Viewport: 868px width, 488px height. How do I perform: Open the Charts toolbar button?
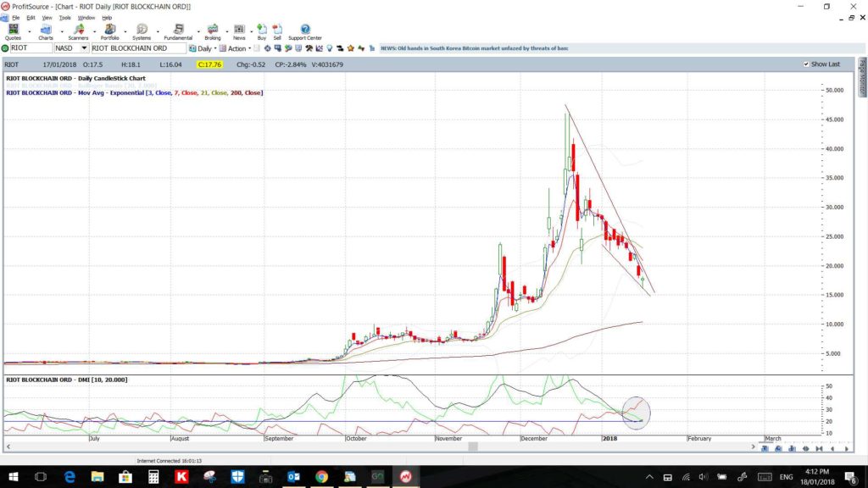[46, 31]
